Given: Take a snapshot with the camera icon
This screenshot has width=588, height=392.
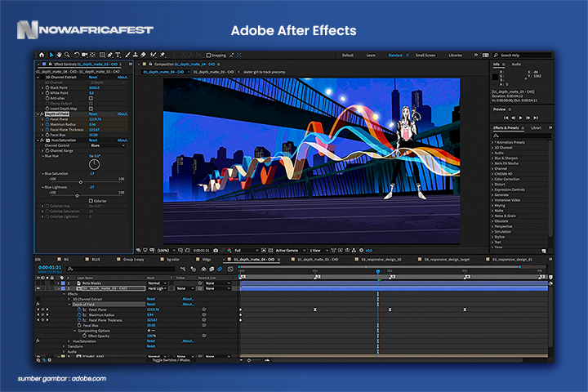Looking at the screenshot, I should (216, 250).
